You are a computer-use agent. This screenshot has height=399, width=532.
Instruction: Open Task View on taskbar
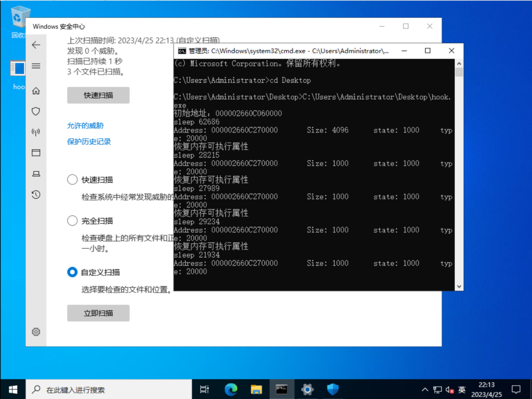pyautogui.click(x=204, y=389)
